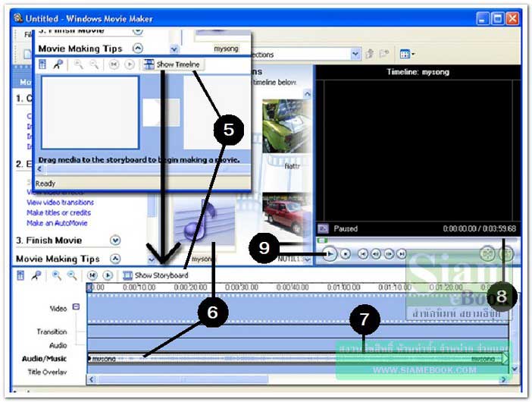The height and width of the screenshot is (402, 532).
Task: Collapse Movie Making Tips above Show Timeline
Action: 137,49
